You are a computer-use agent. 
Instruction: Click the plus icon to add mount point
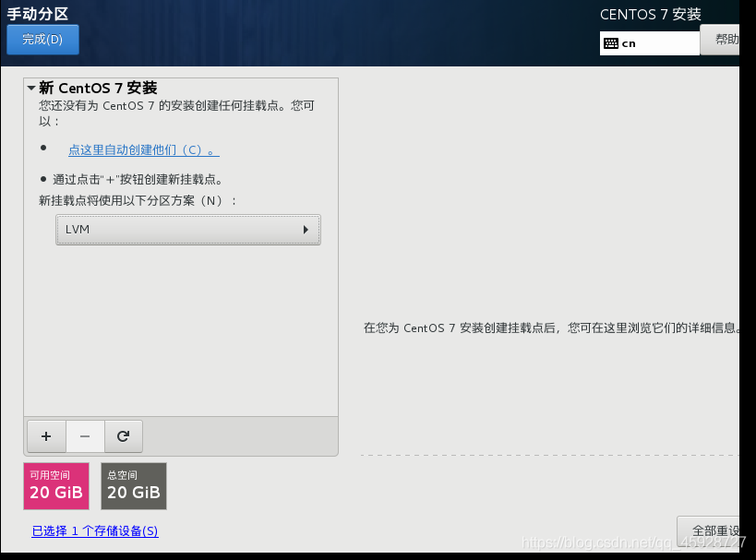(46, 436)
